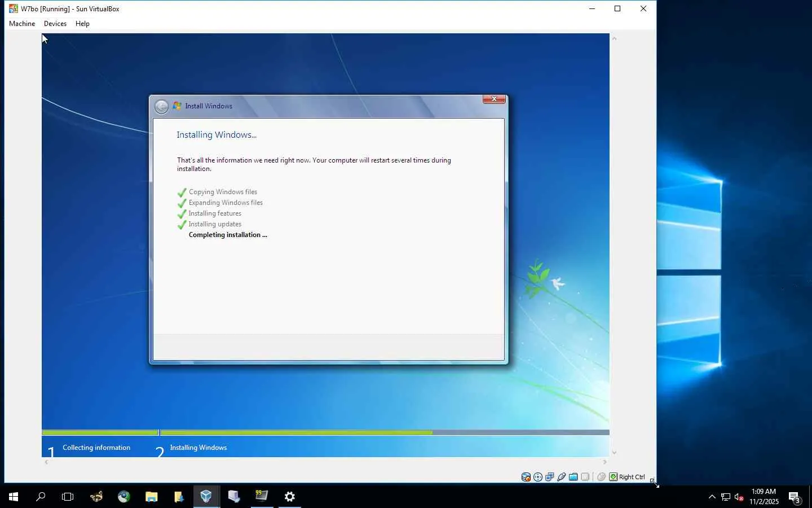Open the monitor app showing 99 on taskbar
This screenshot has width=812, height=508.
pyautogui.click(x=262, y=497)
